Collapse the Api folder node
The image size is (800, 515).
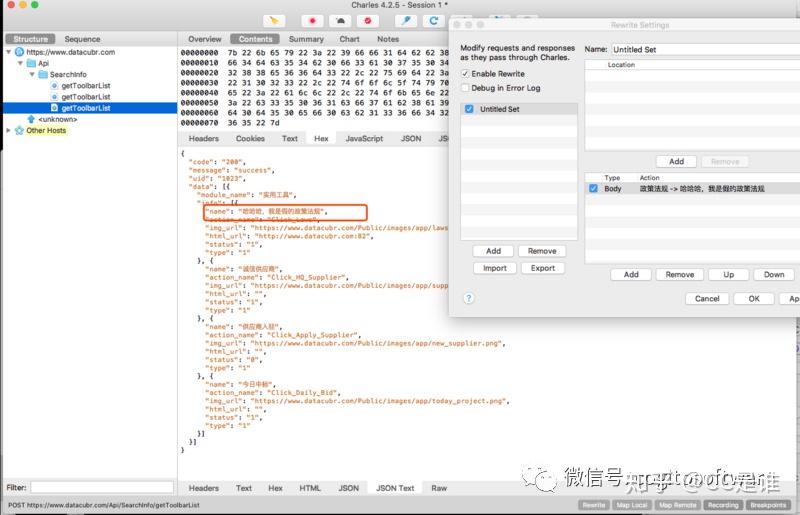pos(20,63)
